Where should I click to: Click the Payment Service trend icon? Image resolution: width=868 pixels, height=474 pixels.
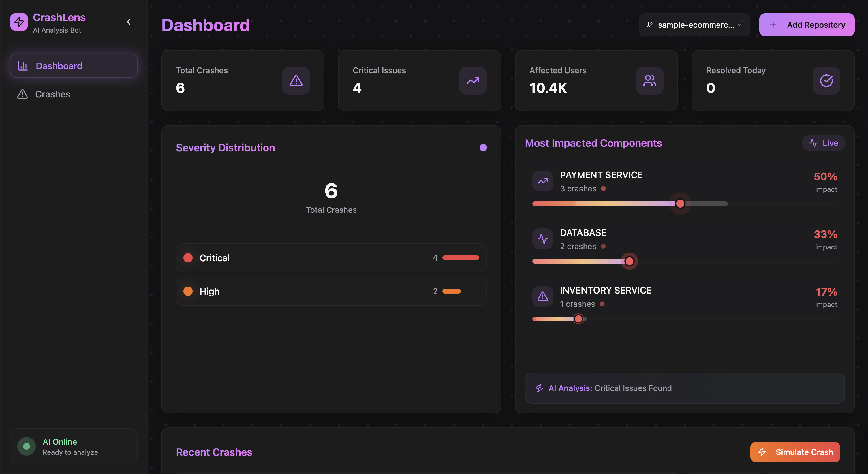point(542,181)
